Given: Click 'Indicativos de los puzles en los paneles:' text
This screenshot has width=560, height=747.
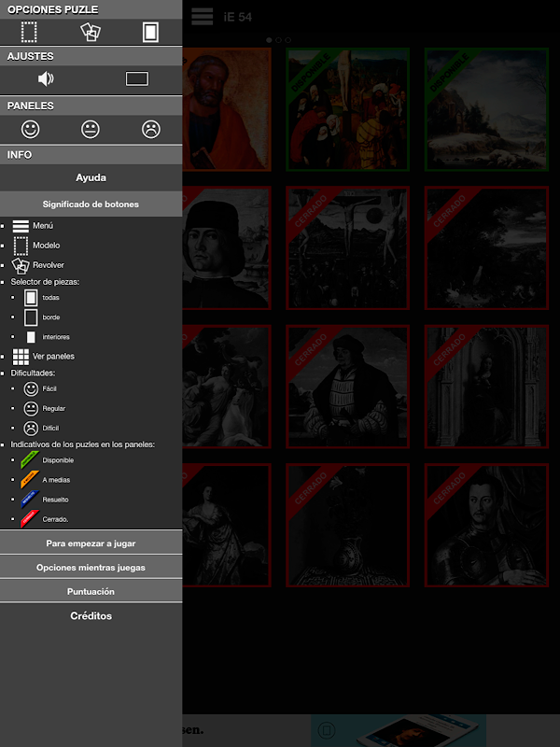Looking at the screenshot, I should tap(83, 444).
